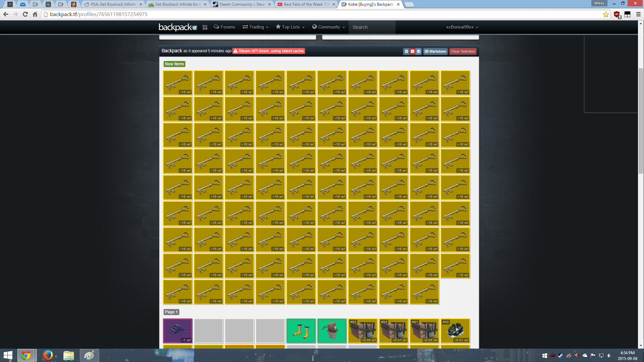Screen dimensions: 644x362
Task: Select the brown hat item on green
Action: [332, 331]
